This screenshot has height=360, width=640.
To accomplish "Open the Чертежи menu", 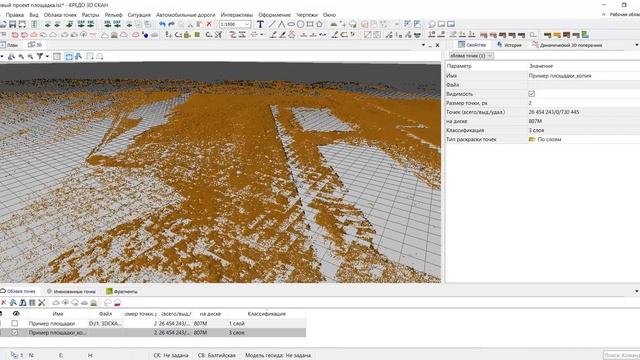I will [x=307, y=15].
